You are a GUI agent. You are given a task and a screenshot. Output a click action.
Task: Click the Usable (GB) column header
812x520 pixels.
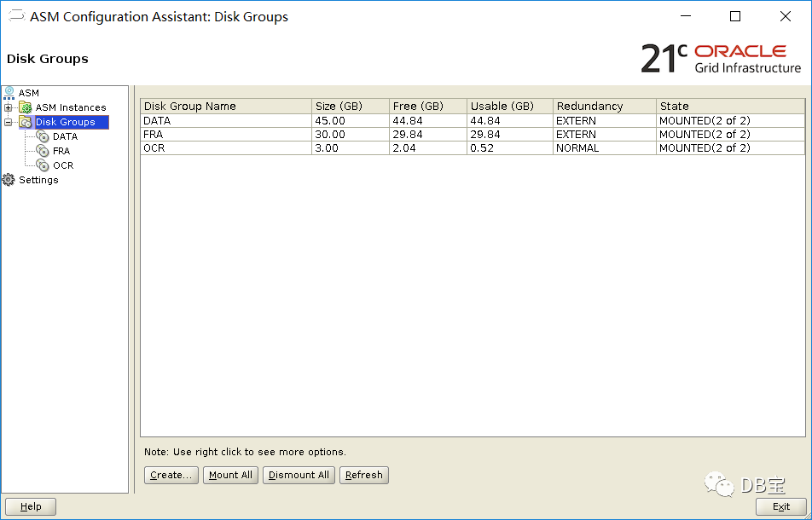(x=510, y=106)
